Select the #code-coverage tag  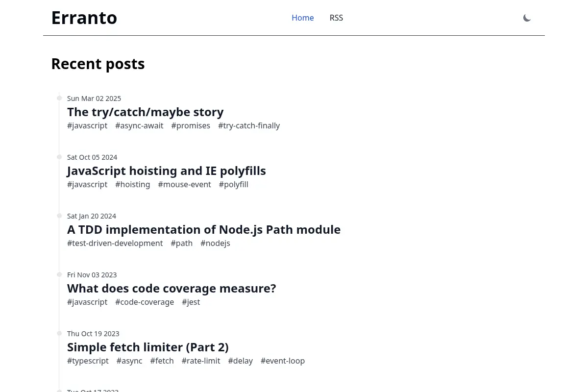click(x=145, y=302)
